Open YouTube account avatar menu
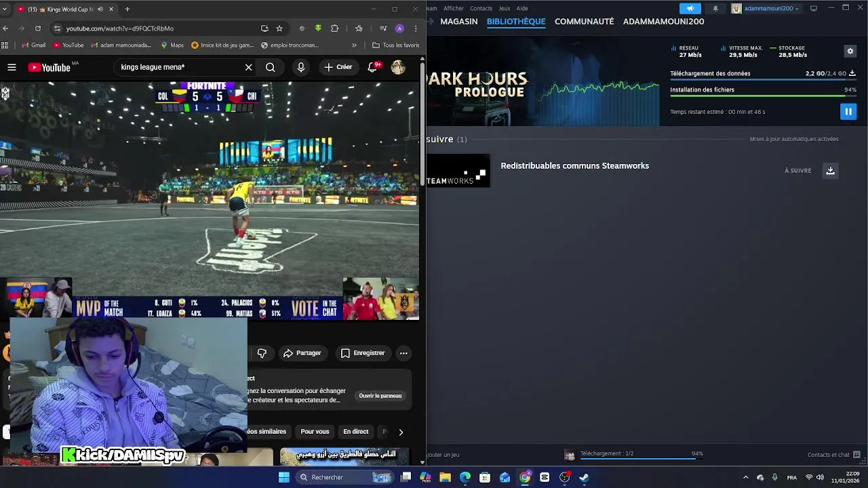The width and height of the screenshot is (868, 488). [x=398, y=67]
